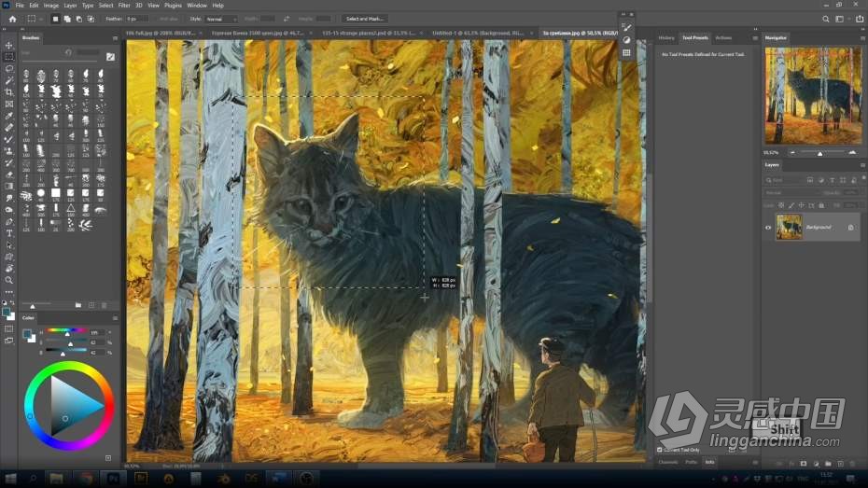Select the Magic Wand tool

pyautogui.click(x=8, y=80)
